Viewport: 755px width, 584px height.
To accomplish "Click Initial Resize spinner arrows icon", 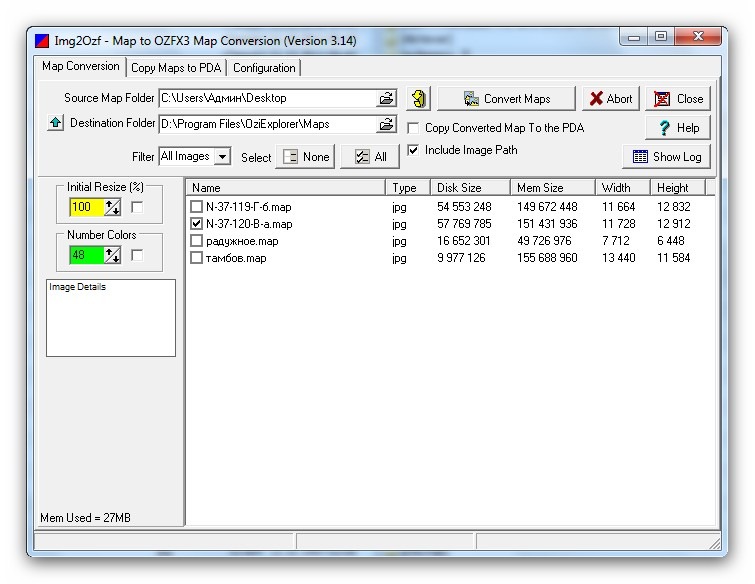I will pos(113,208).
